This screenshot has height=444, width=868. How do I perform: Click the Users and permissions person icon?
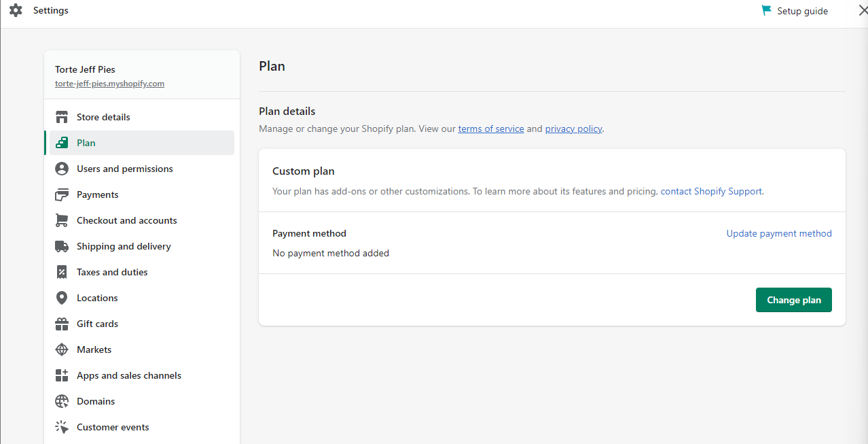pos(62,169)
